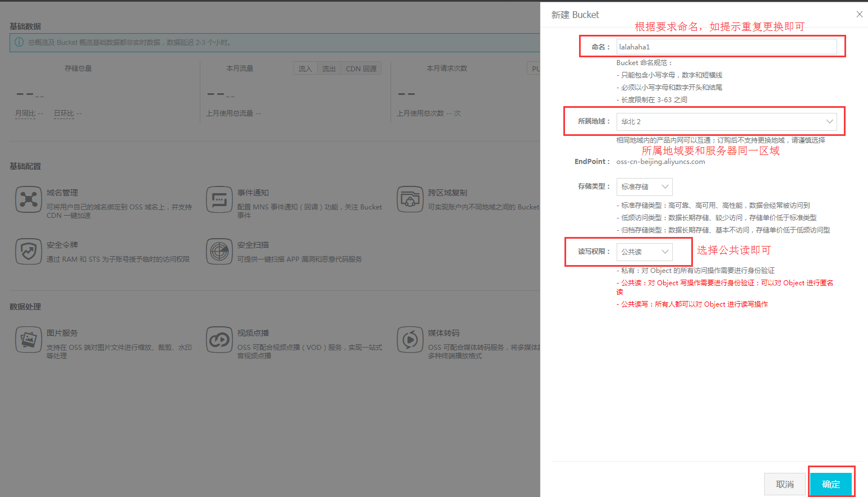Image resolution: width=868 pixels, height=497 pixels.
Task: Click the 上月使用总次数 text
Action: tap(420, 113)
